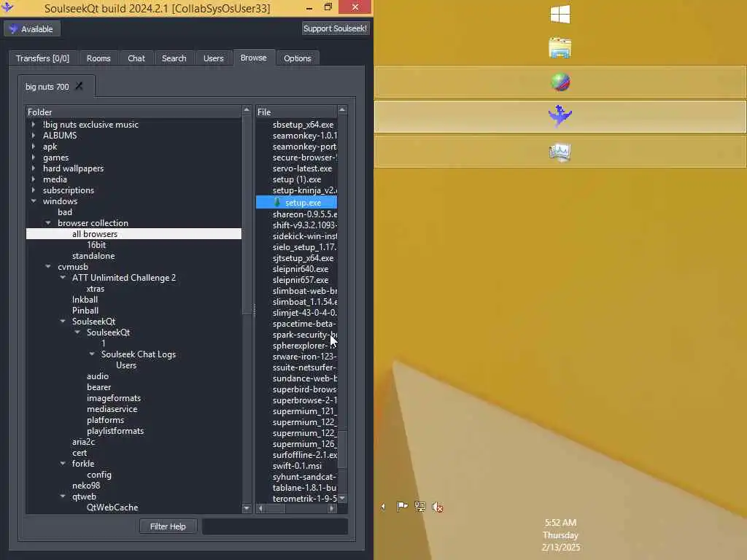Click the Support Soulseek! button
The width and height of the screenshot is (747, 560).
[336, 28]
